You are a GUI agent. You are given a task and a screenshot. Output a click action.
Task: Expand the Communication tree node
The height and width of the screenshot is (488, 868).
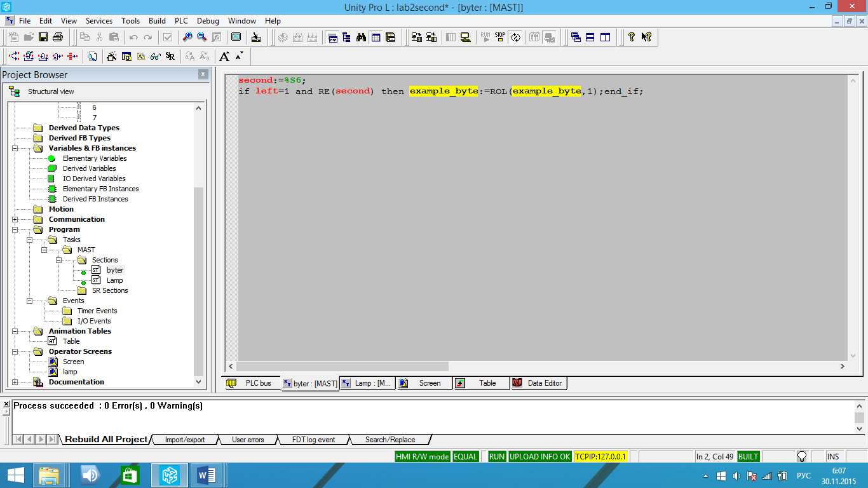(x=15, y=219)
